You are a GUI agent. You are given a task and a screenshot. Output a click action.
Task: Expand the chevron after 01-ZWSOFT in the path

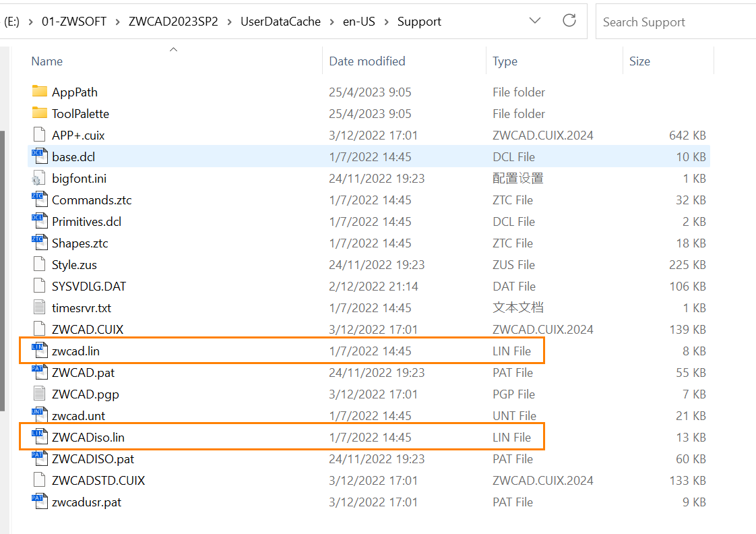[x=117, y=22]
